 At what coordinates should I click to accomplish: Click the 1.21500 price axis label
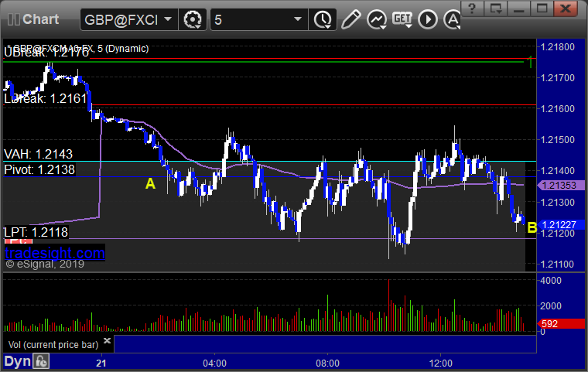point(557,140)
